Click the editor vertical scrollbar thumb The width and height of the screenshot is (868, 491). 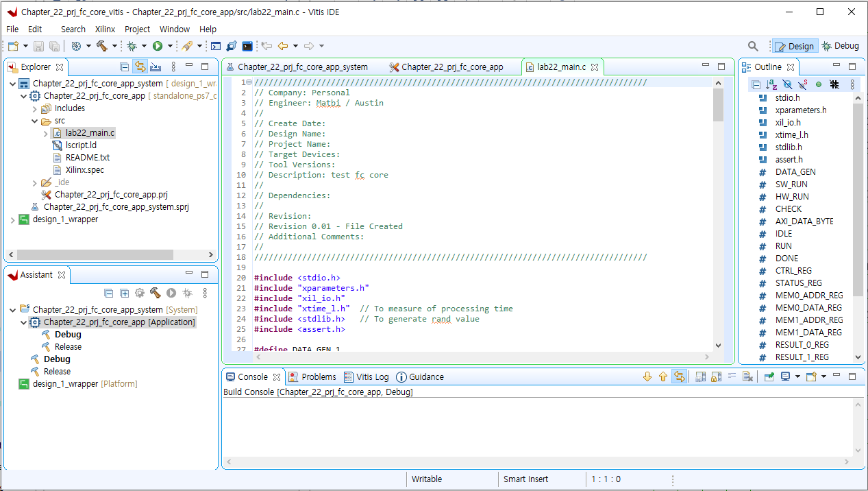(x=718, y=105)
